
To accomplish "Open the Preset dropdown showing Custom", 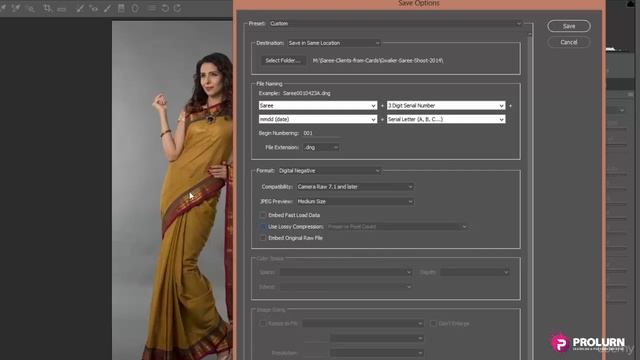I will coord(395,24).
